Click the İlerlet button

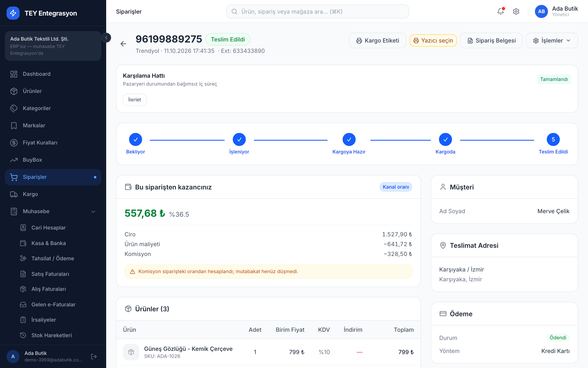pos(134,100)
